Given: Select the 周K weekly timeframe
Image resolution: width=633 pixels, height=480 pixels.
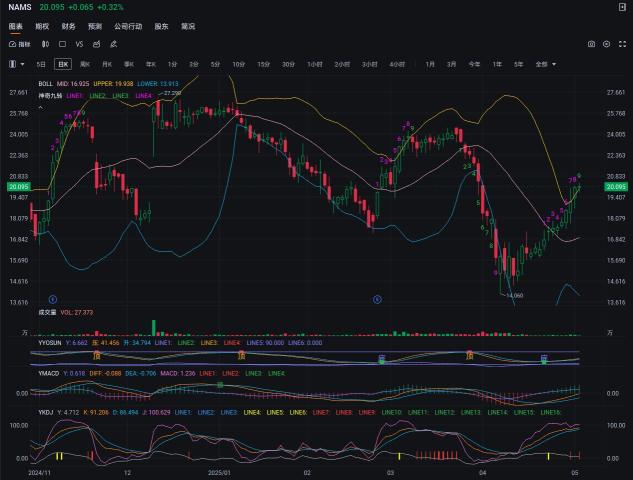Looking at the screenshot, I should (85, 64).
